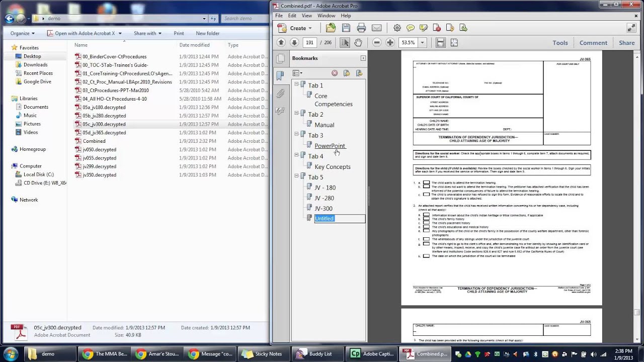
Task: Click the expand current bookmark icon
Action: click(359, 73)
